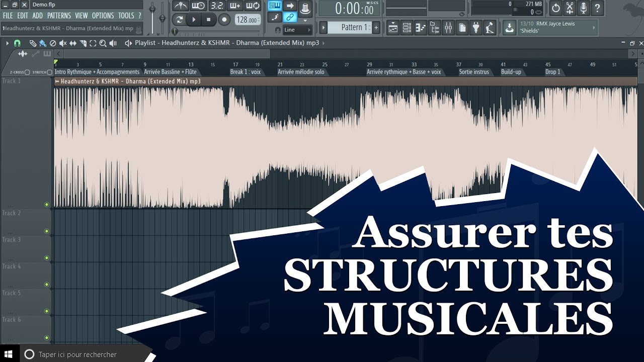Select the Slip tool in Playlist toolbar
644x362 pixels.
(x=73, y=43)
